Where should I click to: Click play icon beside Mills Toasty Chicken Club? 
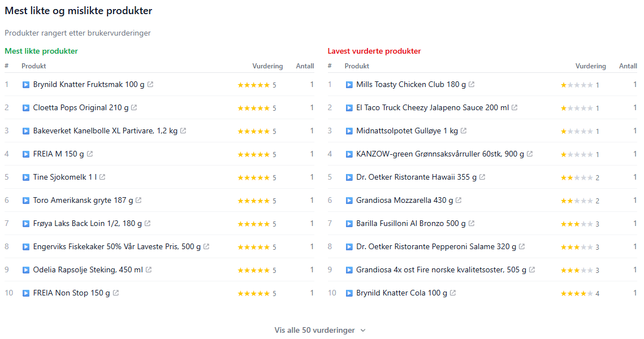349,85
